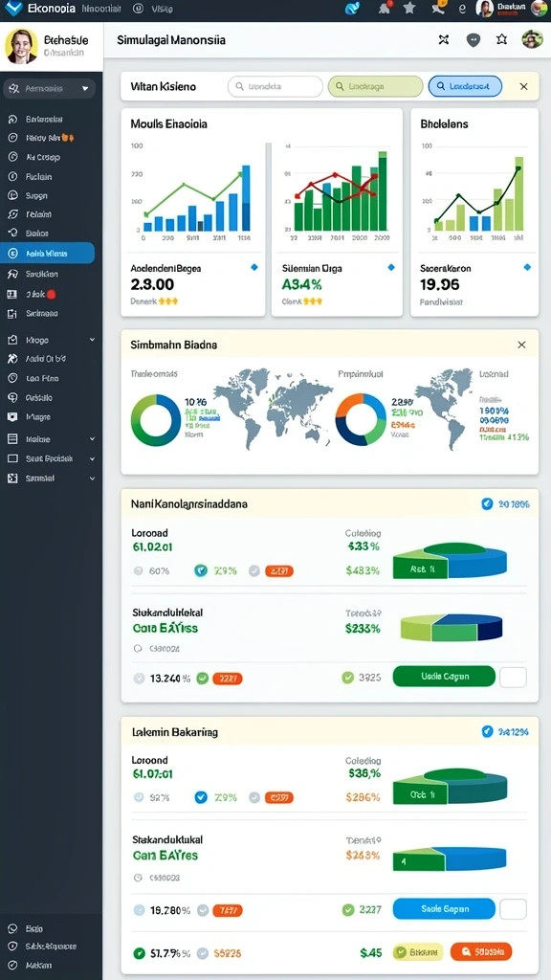551x980 pixels.
Task: Click the star icon in top bar
Action: click(409, 8)
